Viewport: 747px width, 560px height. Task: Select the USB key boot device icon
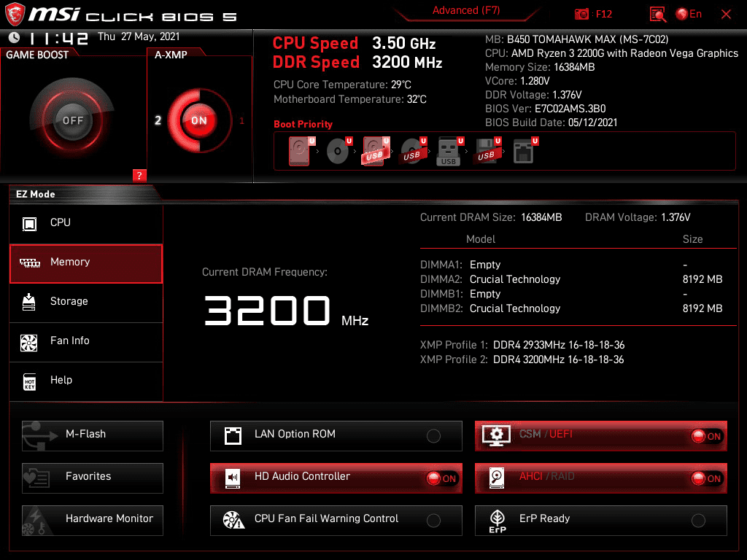point(450,152)
